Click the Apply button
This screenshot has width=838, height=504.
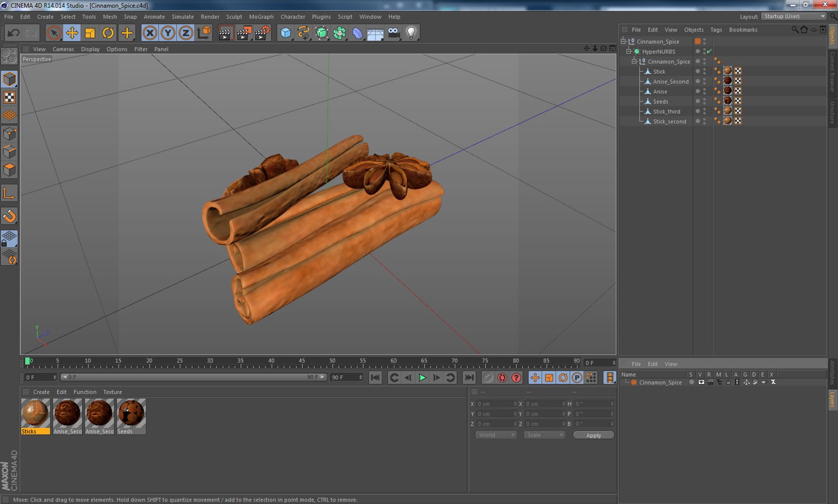pyautogui.click(x=594, y=435)
